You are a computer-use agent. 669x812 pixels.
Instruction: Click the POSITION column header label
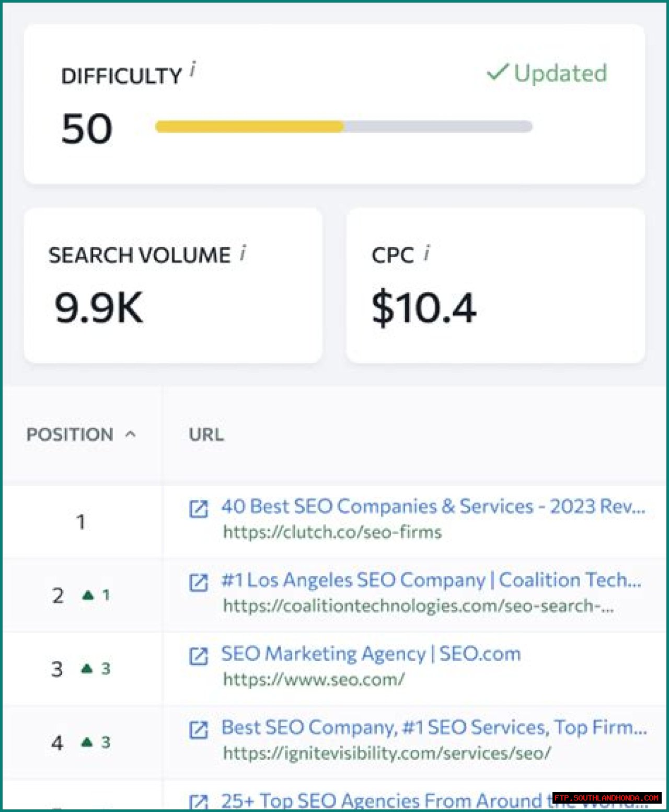pos(70,434)
